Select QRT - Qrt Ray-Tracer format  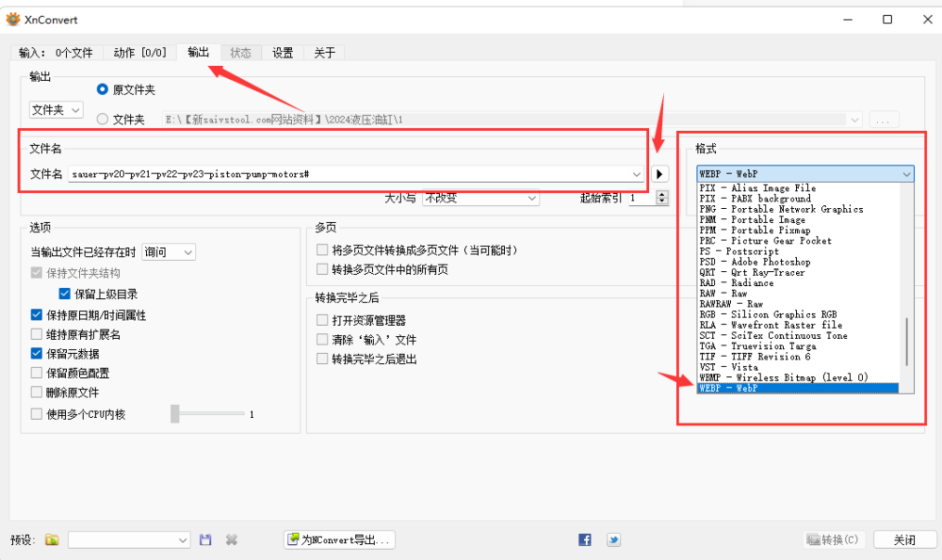tap(798, 272)
